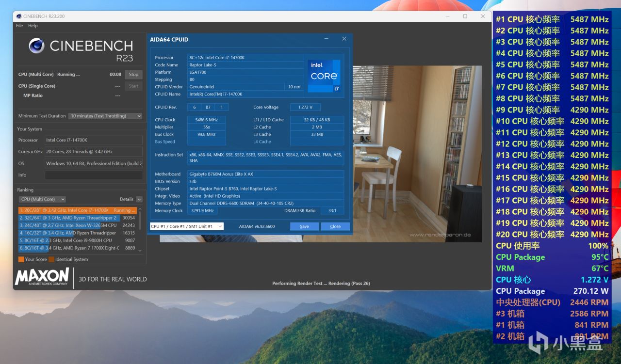Click the Cinebench R23 logo sphere
The width and height of the screenshot is (621, 364).
tap(36, 46)
